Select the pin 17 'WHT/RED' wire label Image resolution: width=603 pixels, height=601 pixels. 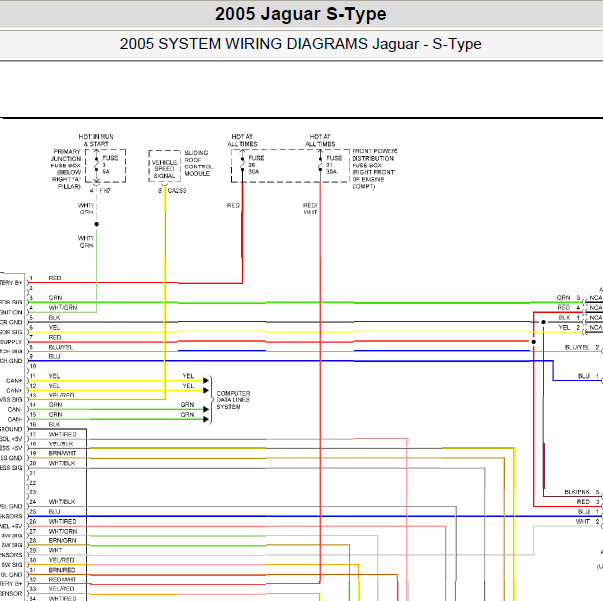pyautogui.click(x=62, y=435)
